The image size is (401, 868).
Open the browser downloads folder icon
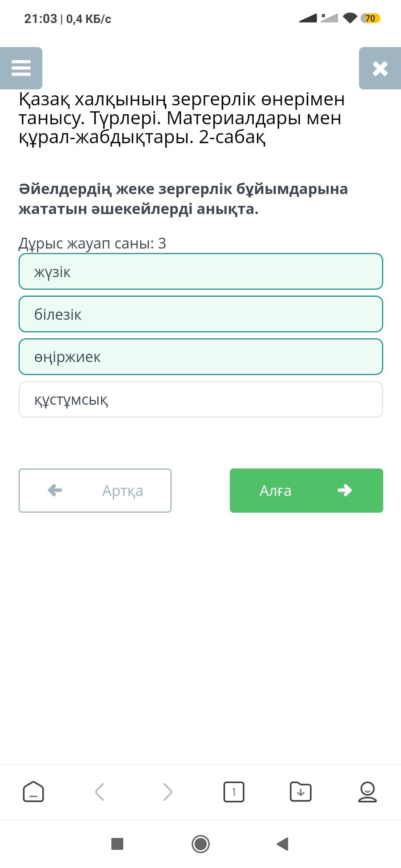tap(300, 792)
